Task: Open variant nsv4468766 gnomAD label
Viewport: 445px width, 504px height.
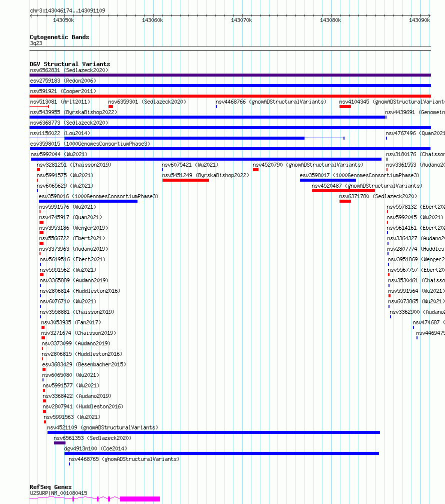Action: (271, 102)
